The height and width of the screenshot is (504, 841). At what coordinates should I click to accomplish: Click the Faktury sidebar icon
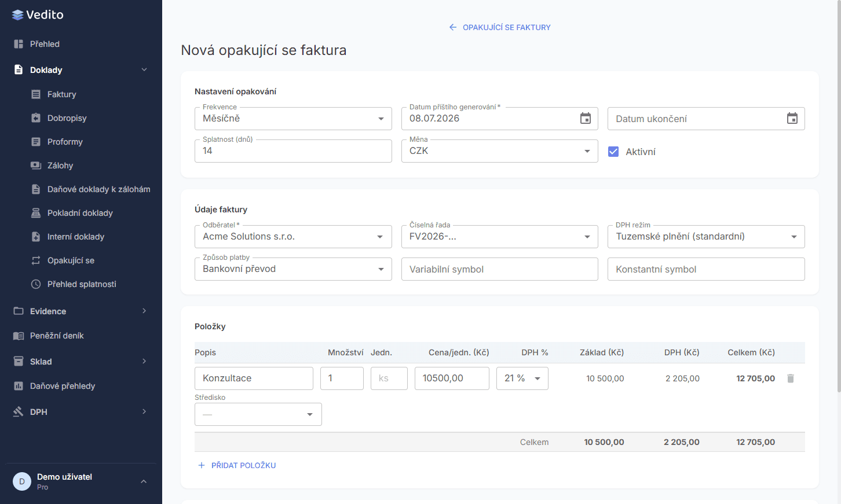pos(36,94)
